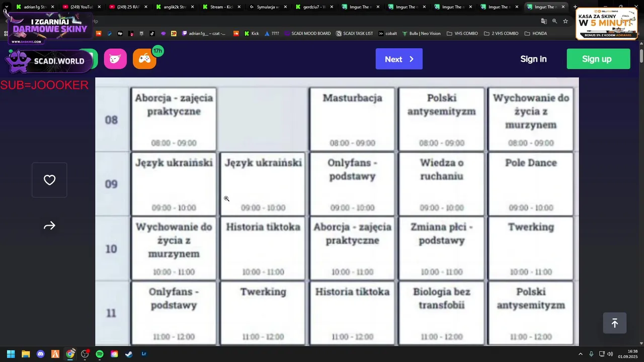Click the 'Biologia bez transfobii' cell
Viewport: 644px width, 362px height.
tap(442, 313)
